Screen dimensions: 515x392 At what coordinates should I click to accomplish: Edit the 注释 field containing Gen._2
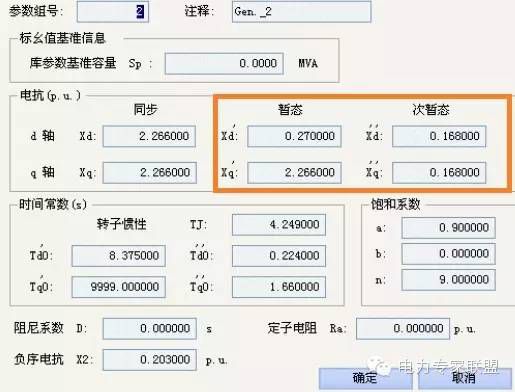pos(301,12)
